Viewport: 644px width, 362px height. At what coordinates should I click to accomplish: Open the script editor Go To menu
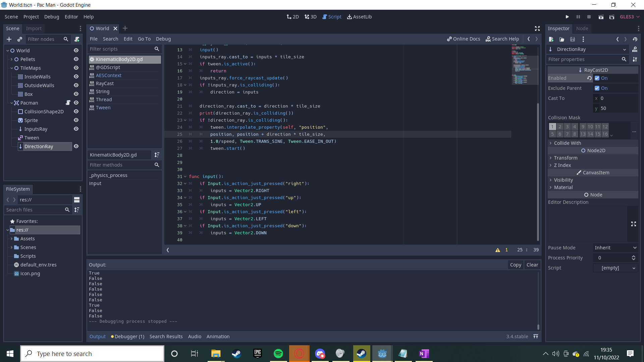(144, 39)
